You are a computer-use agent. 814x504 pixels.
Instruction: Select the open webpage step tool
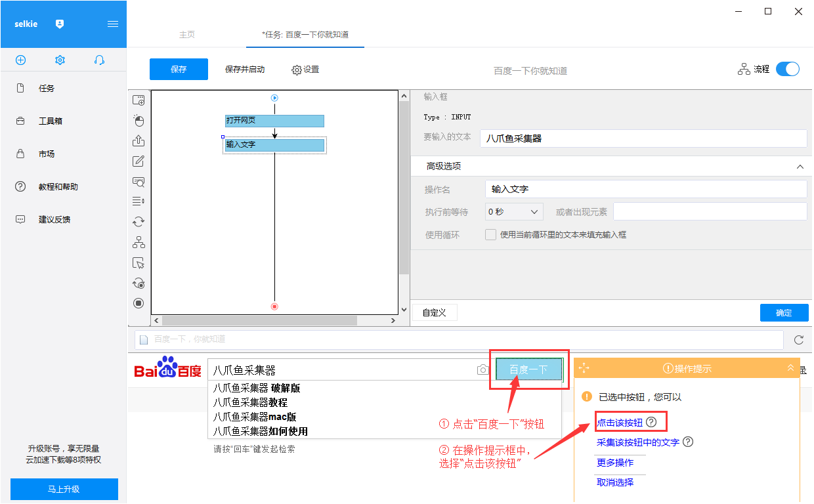pos(139,100)
